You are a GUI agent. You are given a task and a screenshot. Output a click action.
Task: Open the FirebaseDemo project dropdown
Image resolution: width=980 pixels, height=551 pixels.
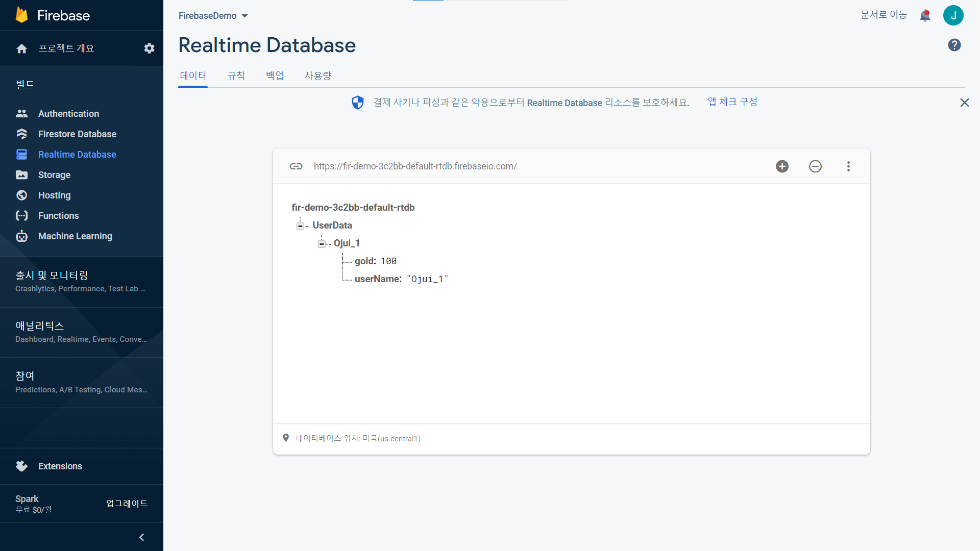click(213, 16)
